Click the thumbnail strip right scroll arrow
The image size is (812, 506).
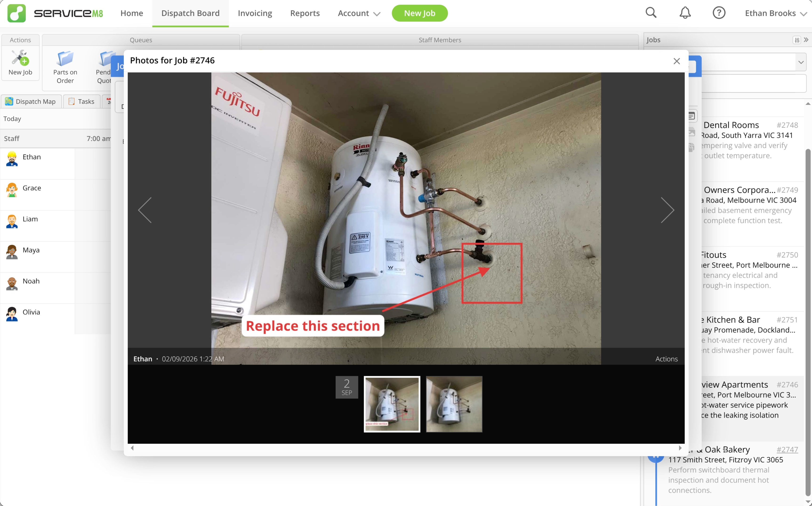coord(680,448)
